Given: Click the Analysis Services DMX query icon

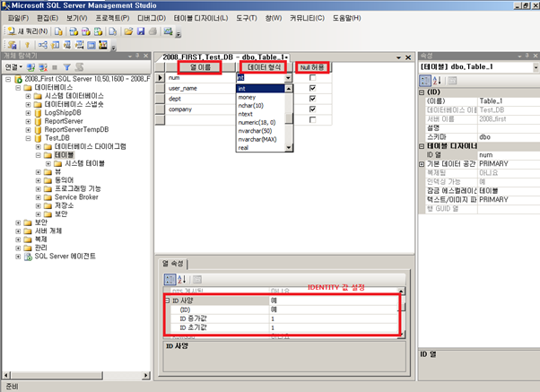Looking at the screenshot, I should (86, 31).
